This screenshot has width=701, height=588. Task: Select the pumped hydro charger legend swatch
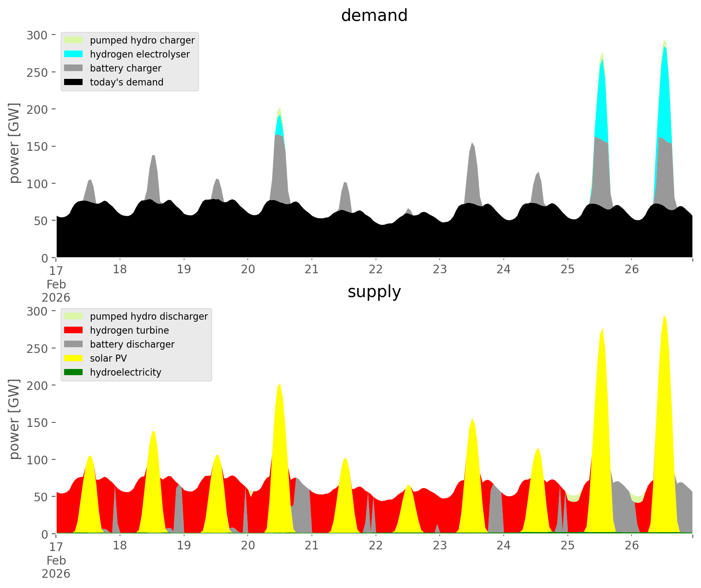pyautogui.click(x=74, y=40)
